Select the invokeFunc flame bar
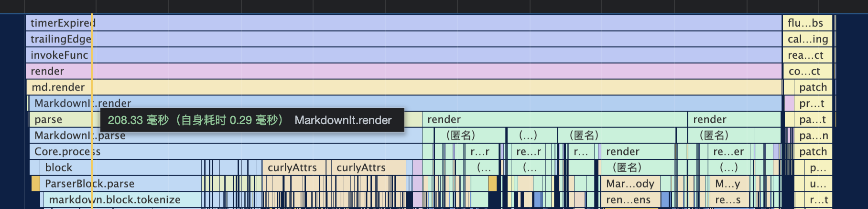The image size is (868, 209). click(x=401, y=55)
